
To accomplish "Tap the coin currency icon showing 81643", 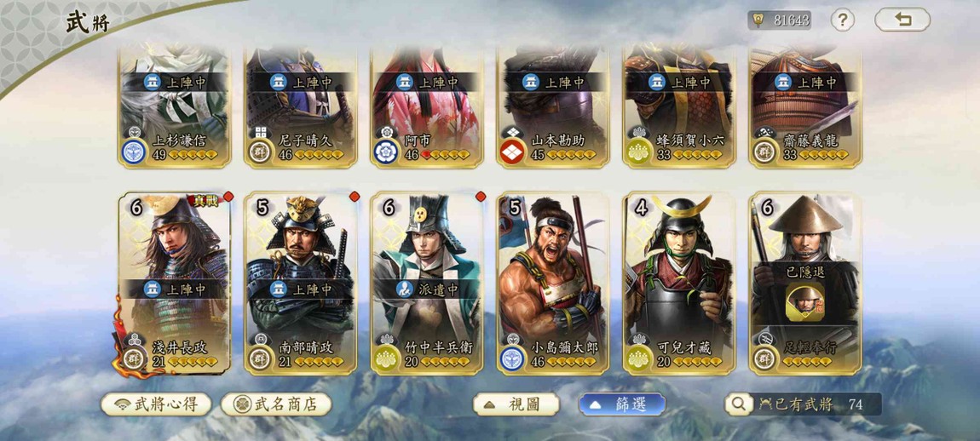I will (758, 20).
